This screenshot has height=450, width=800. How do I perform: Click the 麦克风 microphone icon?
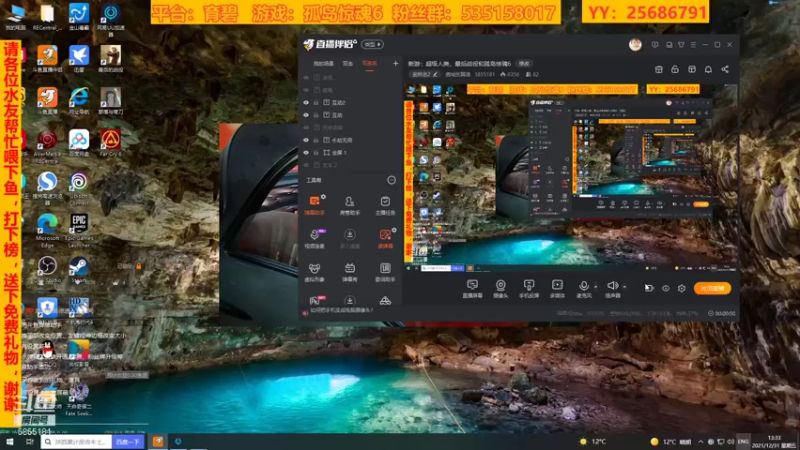tap(584, 288)
